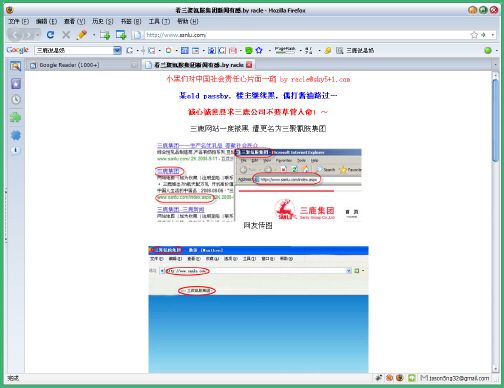Click the pencil highlighter toolbar icon
Viewport: 504px width, 388px height.
point(82,35)
